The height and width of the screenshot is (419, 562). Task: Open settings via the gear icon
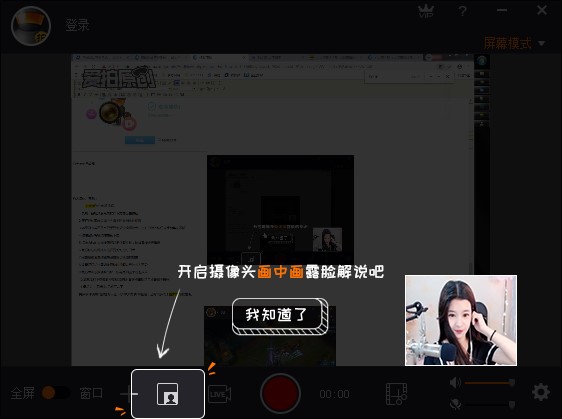coord(541,392)
